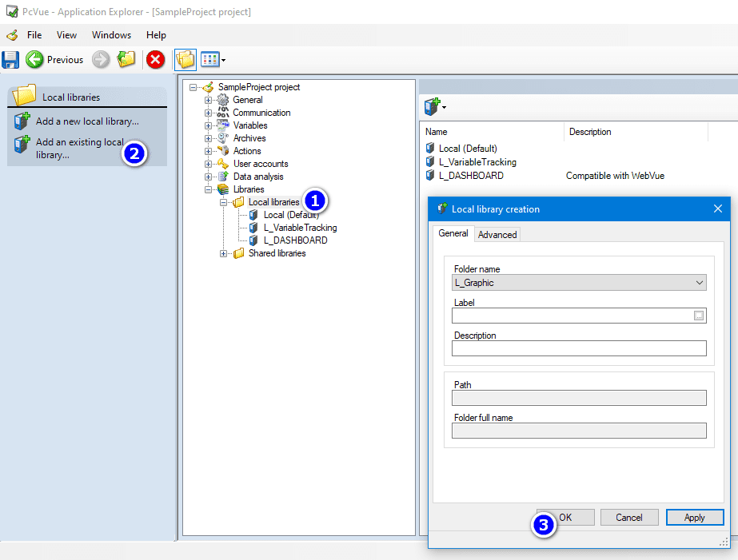Screen dimensions: 738x560
Task: Toggle the folder tree view icon
Action: (x=185, y=60)
